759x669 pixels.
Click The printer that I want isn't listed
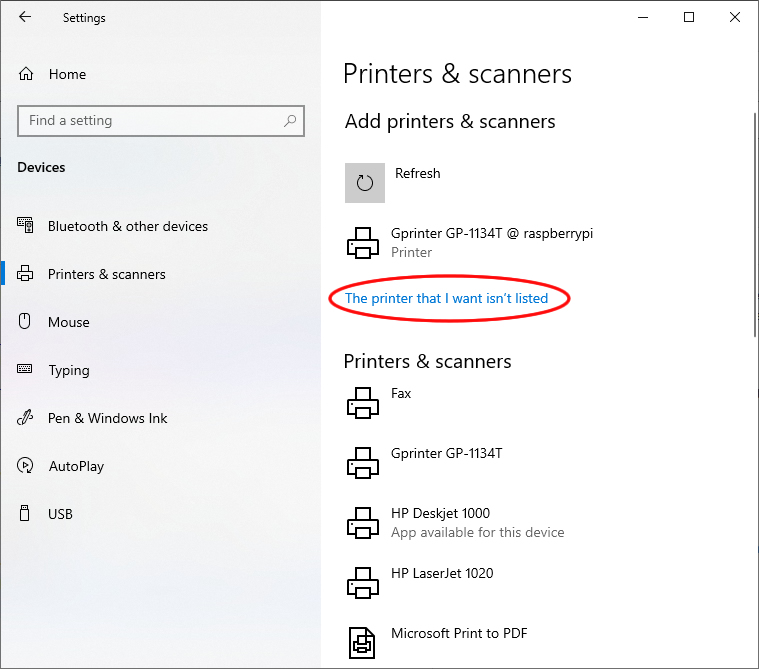point(446,298)
